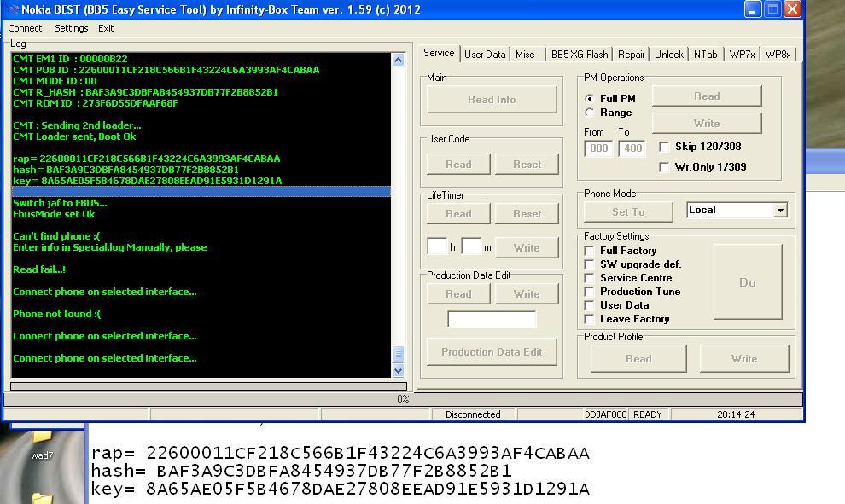Check the Leave Factory option
Viewport: 845px width, 504px height.
click(x=590, y=319)
